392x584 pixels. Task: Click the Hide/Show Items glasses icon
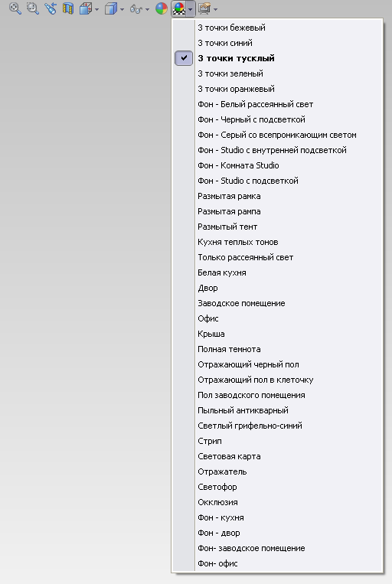[136, 8]
